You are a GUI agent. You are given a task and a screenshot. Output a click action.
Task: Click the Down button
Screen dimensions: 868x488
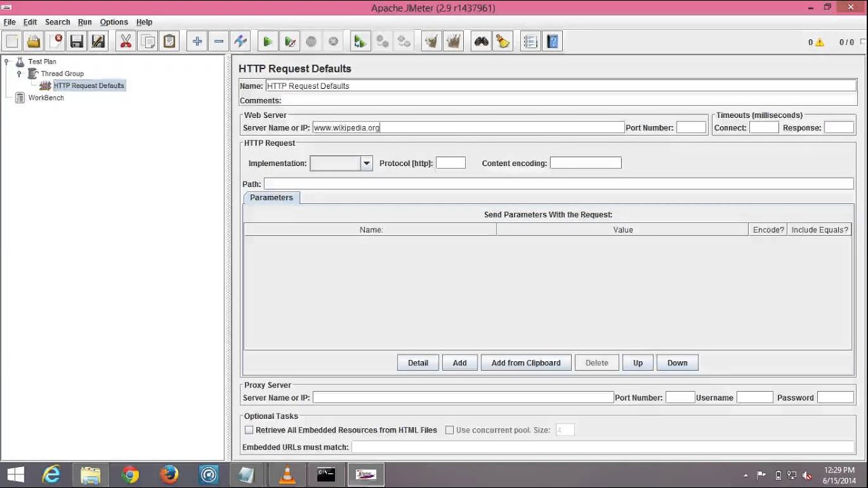(x=677, y=363)
